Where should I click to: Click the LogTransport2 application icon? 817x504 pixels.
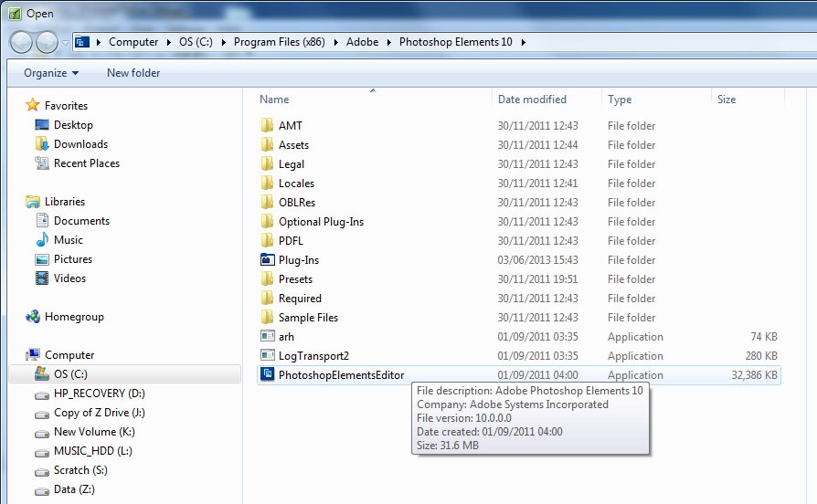point(267,355)
